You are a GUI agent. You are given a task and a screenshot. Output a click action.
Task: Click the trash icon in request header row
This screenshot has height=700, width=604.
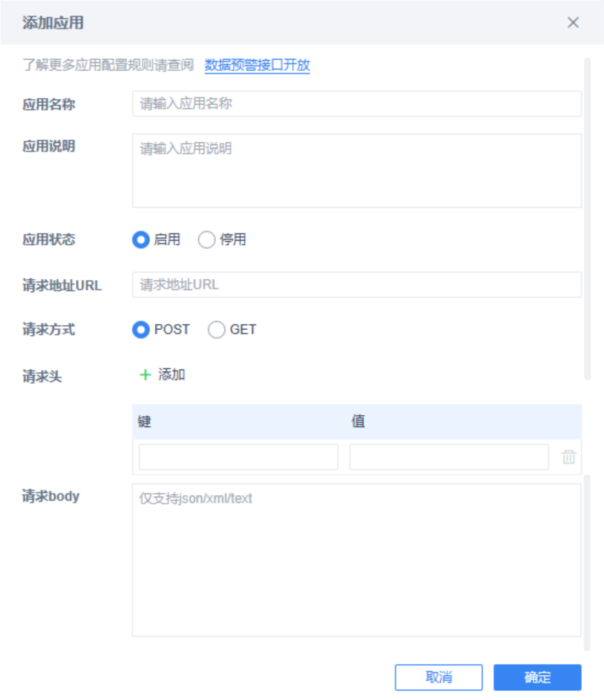(x=569, y=456)
